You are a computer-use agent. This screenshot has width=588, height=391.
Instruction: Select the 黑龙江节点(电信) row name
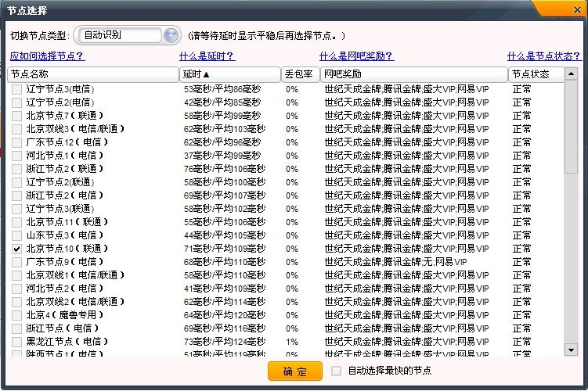click(67, 342)
